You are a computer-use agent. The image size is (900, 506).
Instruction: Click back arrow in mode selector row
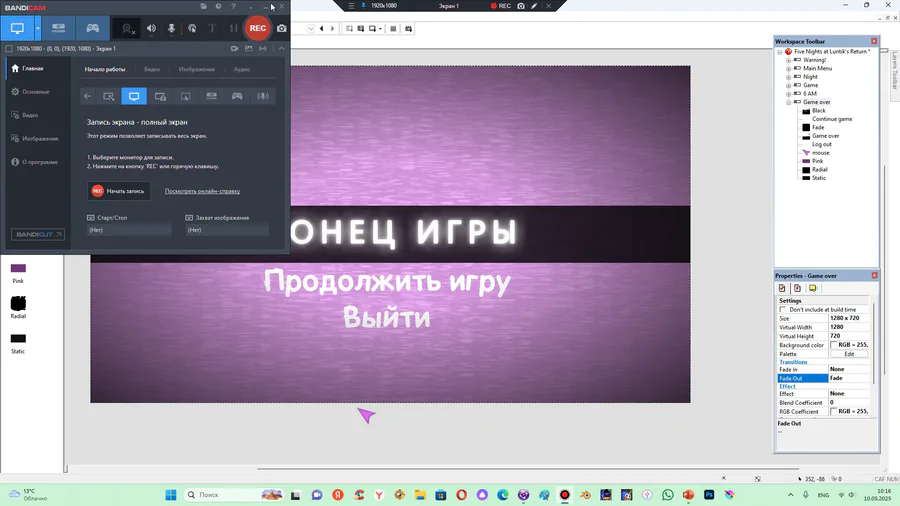(87, 96)
